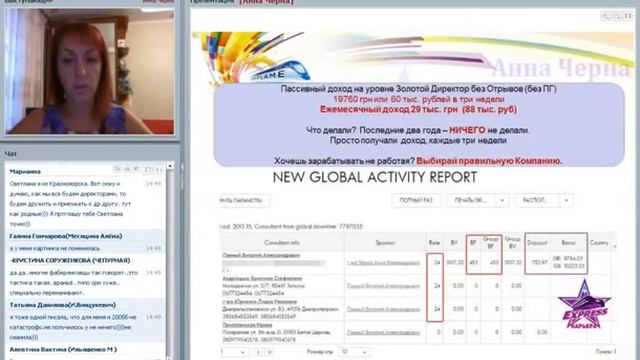Open the page number dropdown in pager
The image size is (640, 360).
click(233, 352)
